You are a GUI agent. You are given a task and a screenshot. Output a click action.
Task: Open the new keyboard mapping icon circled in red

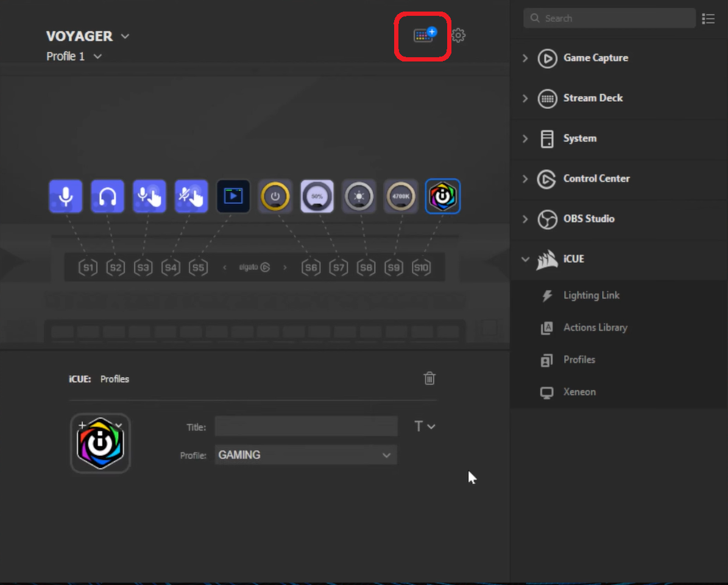pyautogui.click(x=422, y=36)
